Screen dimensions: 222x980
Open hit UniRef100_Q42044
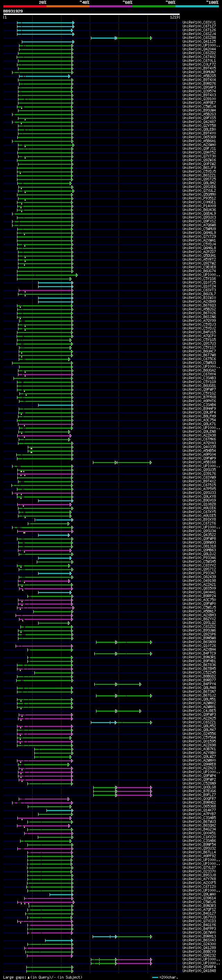199,49
